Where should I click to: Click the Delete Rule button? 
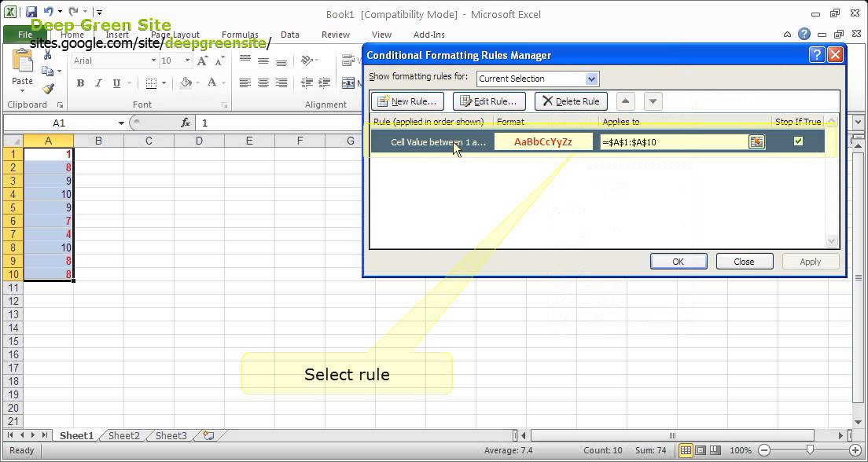point(571,101)
